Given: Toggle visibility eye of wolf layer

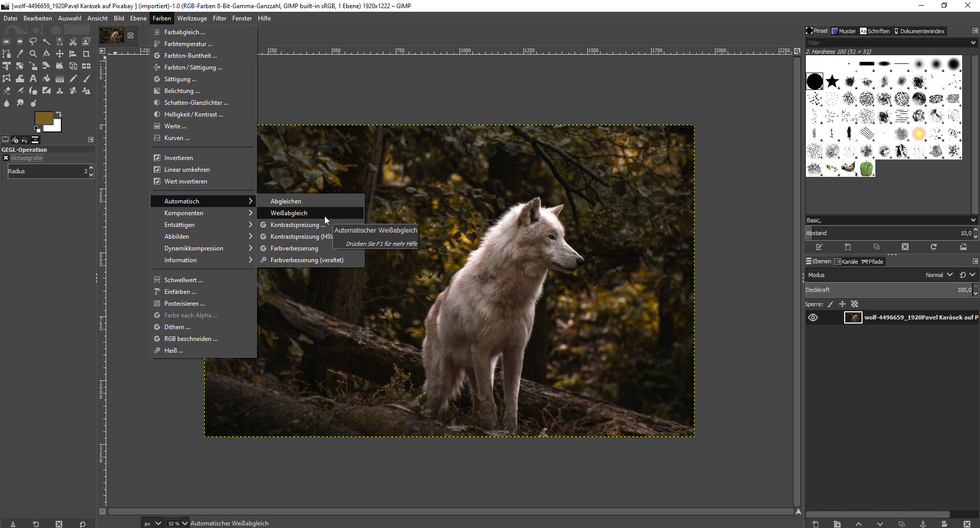Looking at the screenshot, I should click(813, 317).
